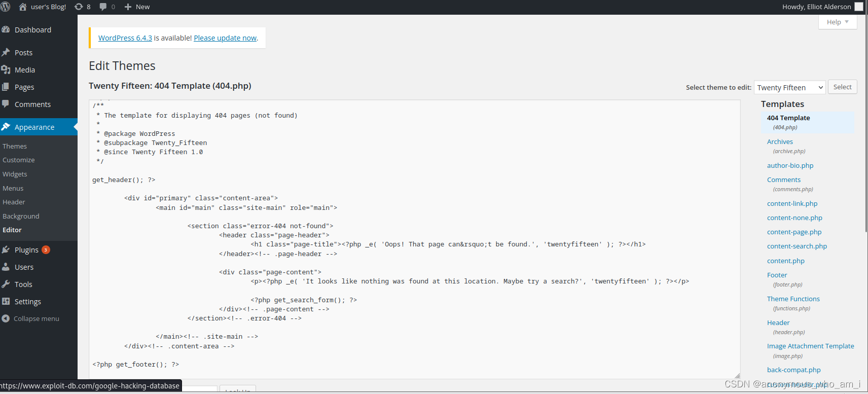Open Themes submenu under Appearance

coord(15,146)
